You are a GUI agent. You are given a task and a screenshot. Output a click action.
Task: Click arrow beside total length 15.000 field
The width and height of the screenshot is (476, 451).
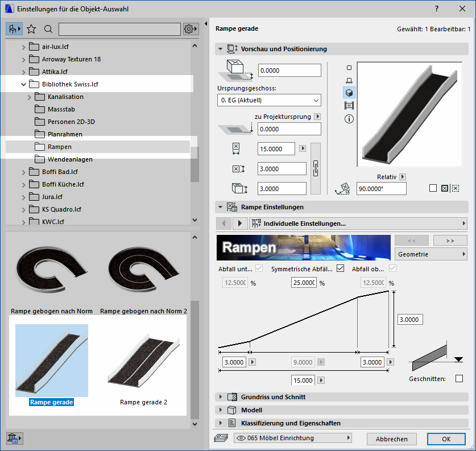pos(321,380)
